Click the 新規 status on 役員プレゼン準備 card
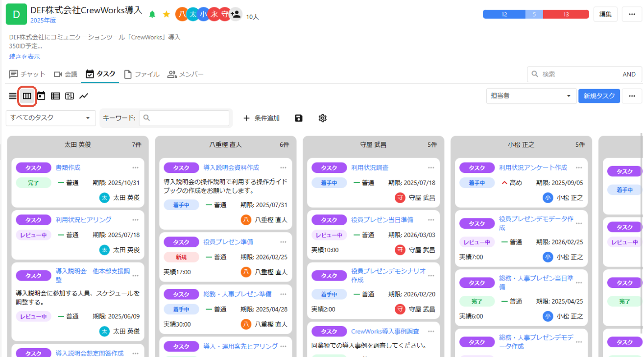 click(x=181, y=257)
